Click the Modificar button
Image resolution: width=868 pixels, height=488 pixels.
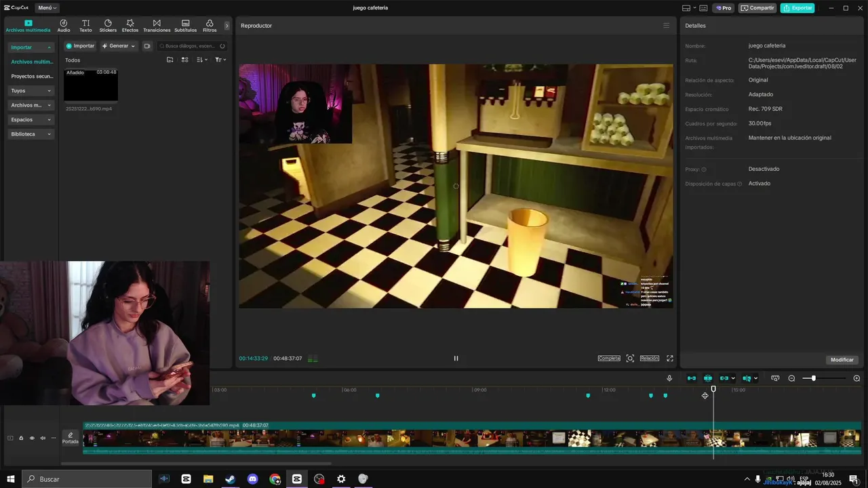coord(842,360)
